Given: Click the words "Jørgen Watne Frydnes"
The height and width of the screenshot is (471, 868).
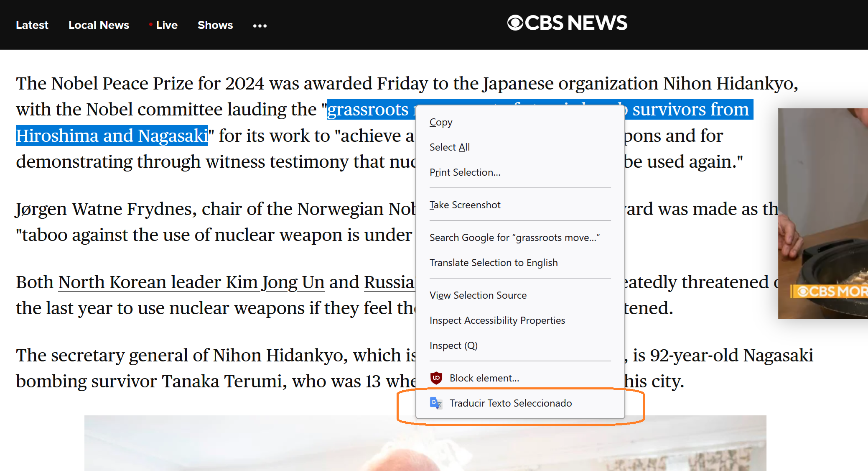Looking at the screenshot, I should click(106, 209).
